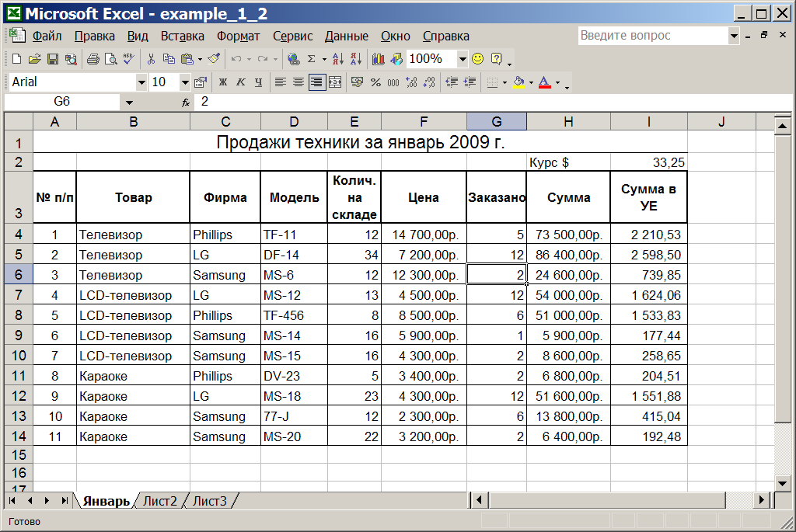Paste with the clipboard icon
The height and width of the screenshot is (532, 796).
pyautogui.click(x=187, y=59)
